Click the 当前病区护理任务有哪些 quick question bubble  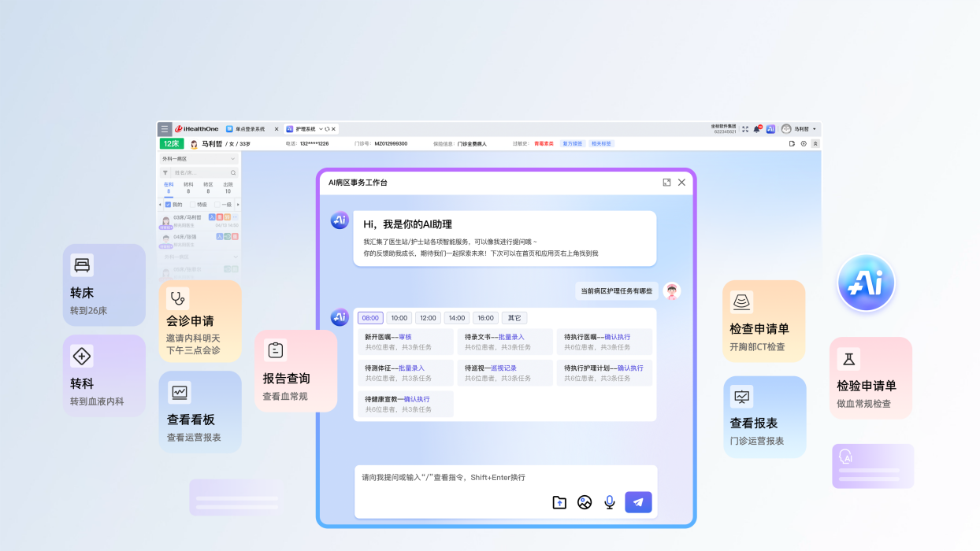pos(615,290)
